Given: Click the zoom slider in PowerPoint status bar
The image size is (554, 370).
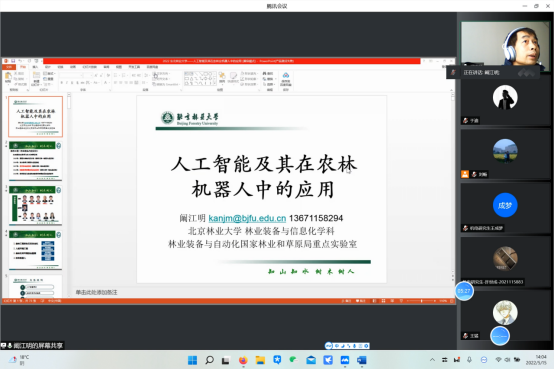Looking at the screenshot, I should (422, 301).
